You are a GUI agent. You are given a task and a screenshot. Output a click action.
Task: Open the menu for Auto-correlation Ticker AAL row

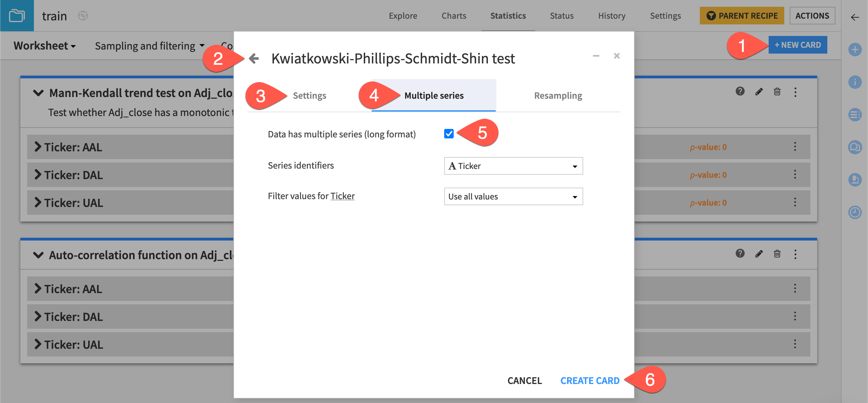(x=795, y=288)
